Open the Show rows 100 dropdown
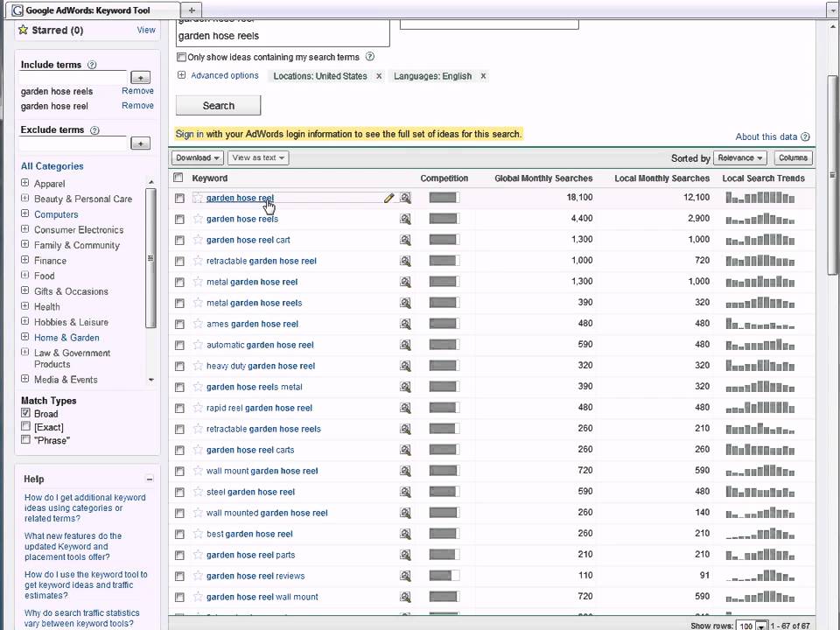This screenshot has height=630, width=840. click(x=752, y=626)
